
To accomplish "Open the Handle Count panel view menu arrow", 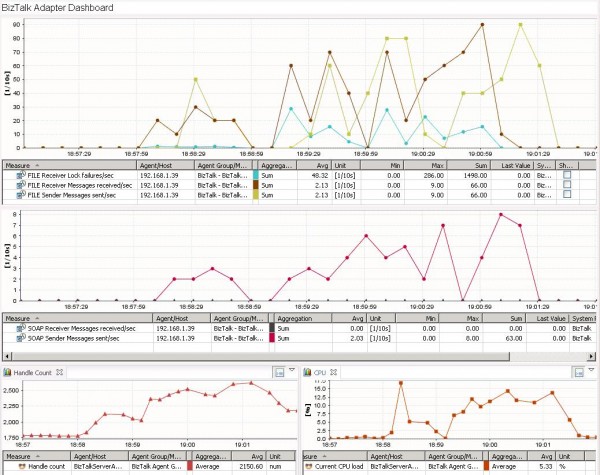I will click(x=292, y=370).
